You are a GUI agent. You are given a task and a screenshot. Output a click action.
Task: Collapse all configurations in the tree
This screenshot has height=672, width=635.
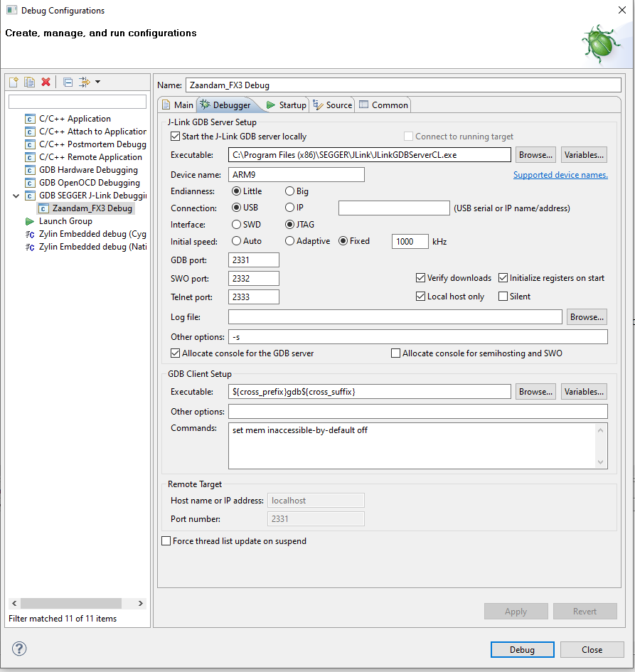(67, 82)
